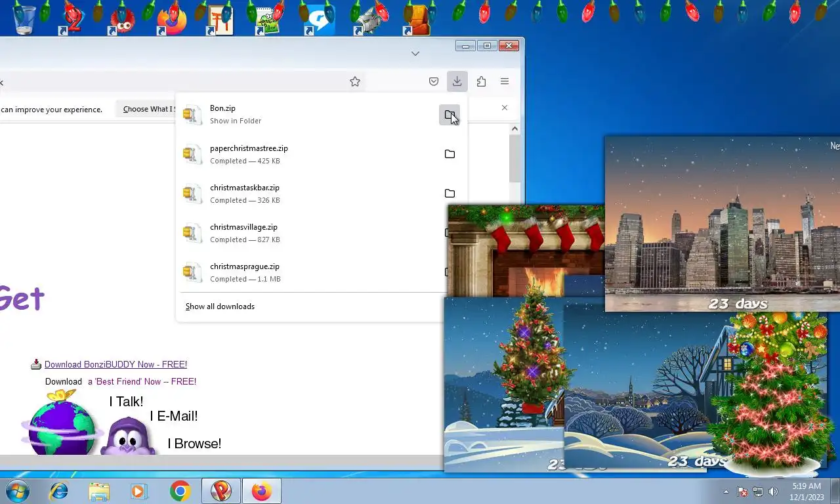Screen dimensions: 840x504
Task: Click christmasvillage.zip file name
Action: click(243, 227)
